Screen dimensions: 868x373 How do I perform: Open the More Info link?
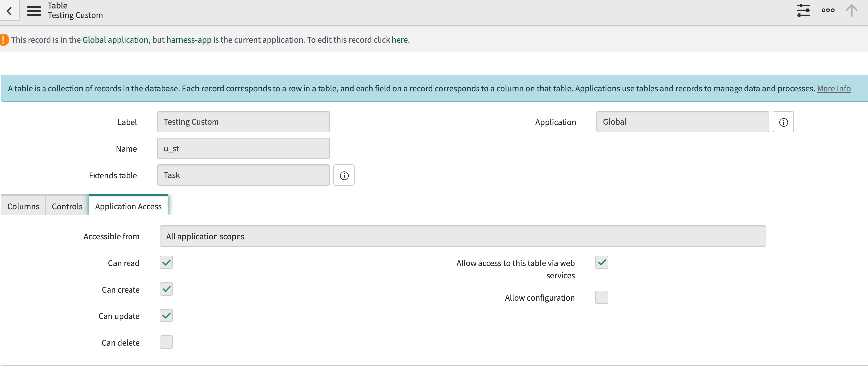(x=833, y=89)
